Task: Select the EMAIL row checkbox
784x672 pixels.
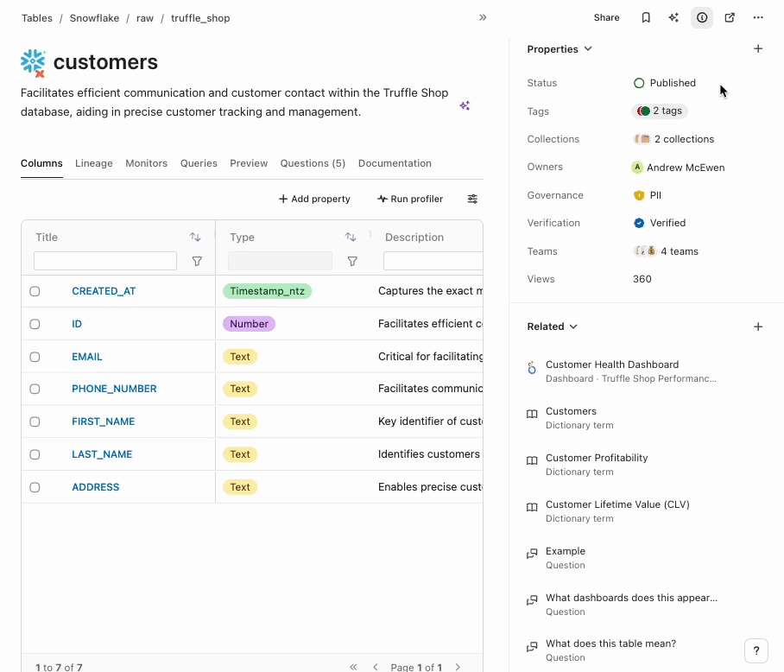Action: (x=35, y=357)
